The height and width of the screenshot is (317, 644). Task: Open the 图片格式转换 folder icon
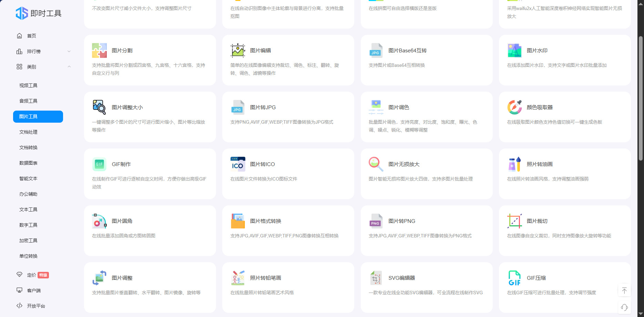(x=238, y=221)
